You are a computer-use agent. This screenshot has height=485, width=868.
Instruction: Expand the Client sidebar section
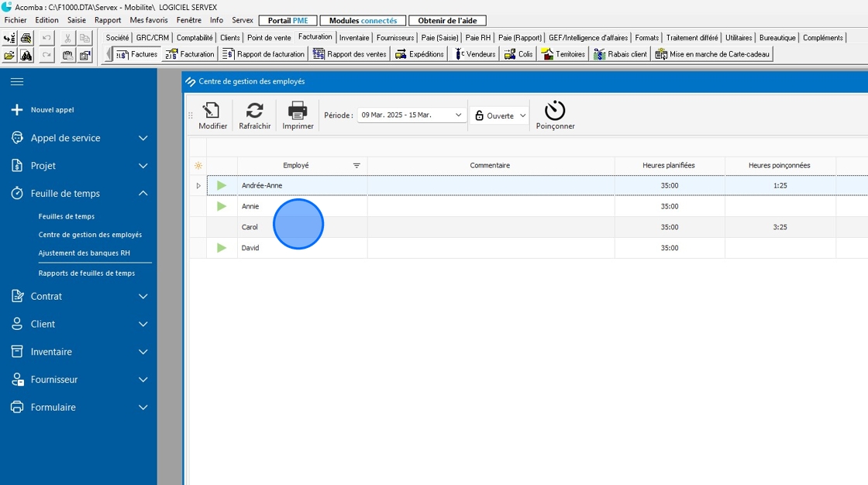click(143, 324)
